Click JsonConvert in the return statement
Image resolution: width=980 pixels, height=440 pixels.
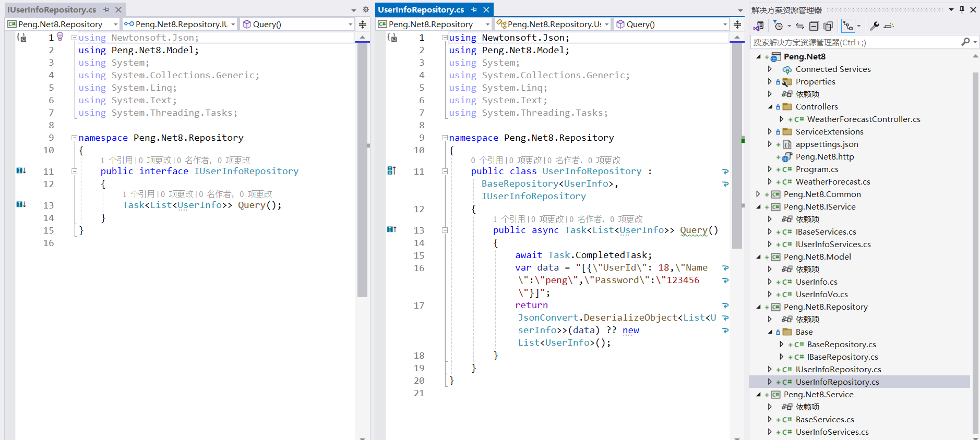coord(548,317)
